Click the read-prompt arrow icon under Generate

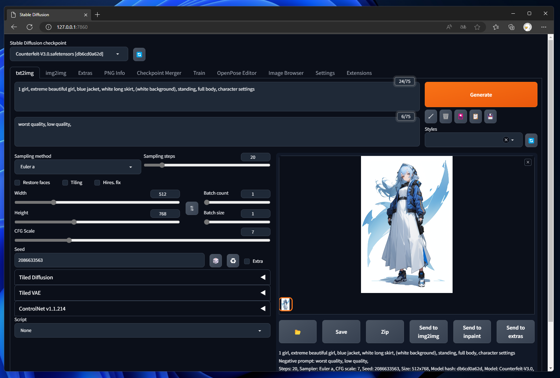click(x=431, y=116)
